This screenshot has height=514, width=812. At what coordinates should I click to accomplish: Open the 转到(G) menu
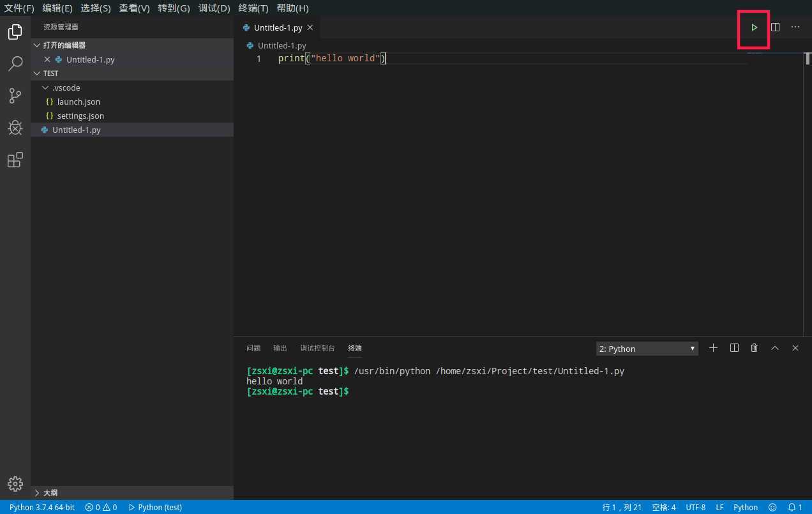[174, 8]
